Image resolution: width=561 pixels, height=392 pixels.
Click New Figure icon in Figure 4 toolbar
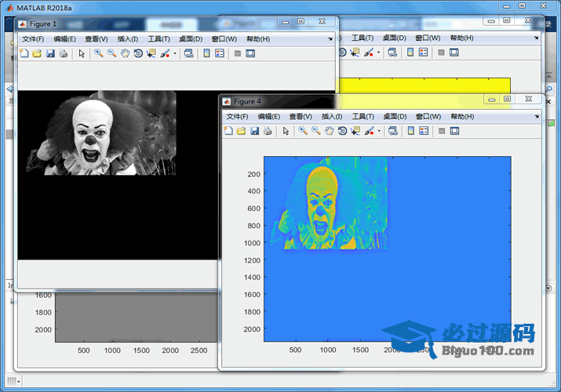pyautogui.click(x=228, y=131)
